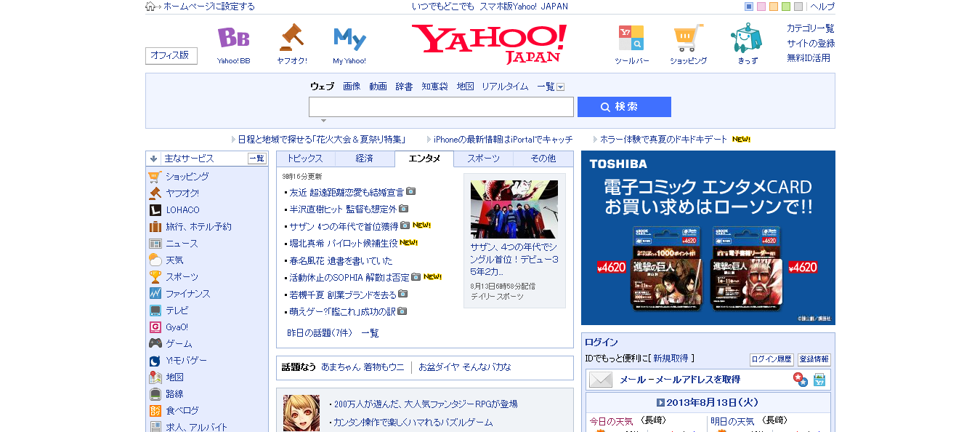Click the web search input field

tap(441, 107)
